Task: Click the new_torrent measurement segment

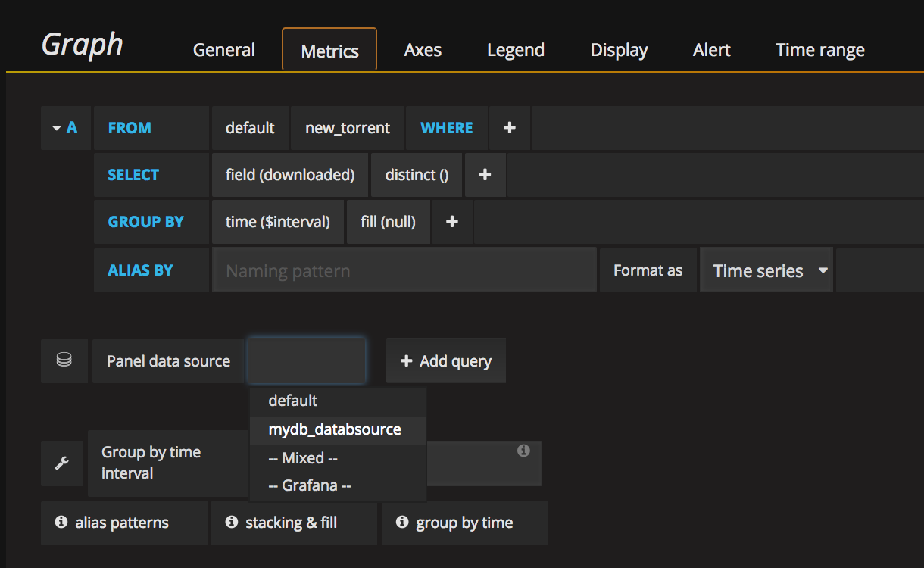Action: click(x=348, y=128)
